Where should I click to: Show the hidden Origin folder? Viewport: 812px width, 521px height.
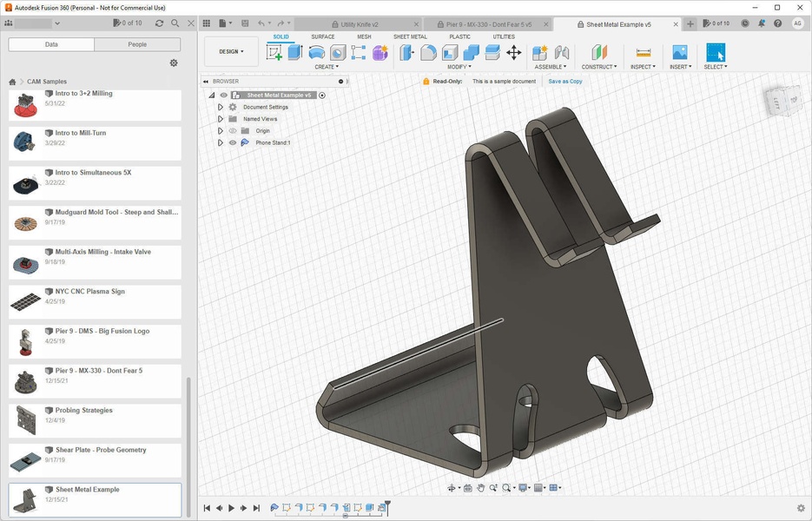coord(233,131)
